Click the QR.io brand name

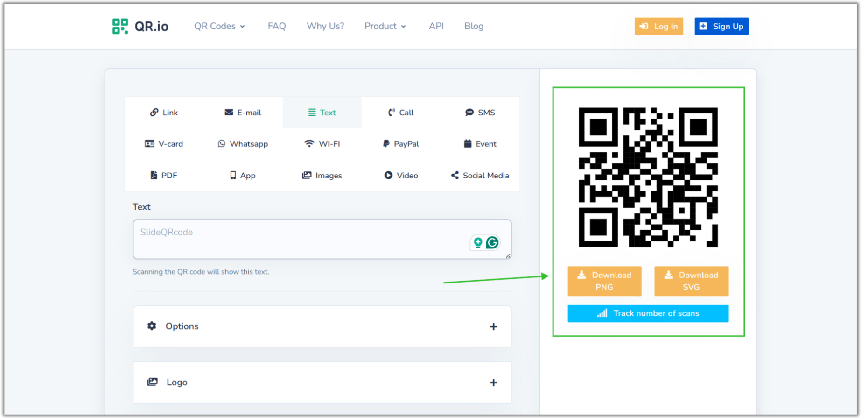click(151, 26)
